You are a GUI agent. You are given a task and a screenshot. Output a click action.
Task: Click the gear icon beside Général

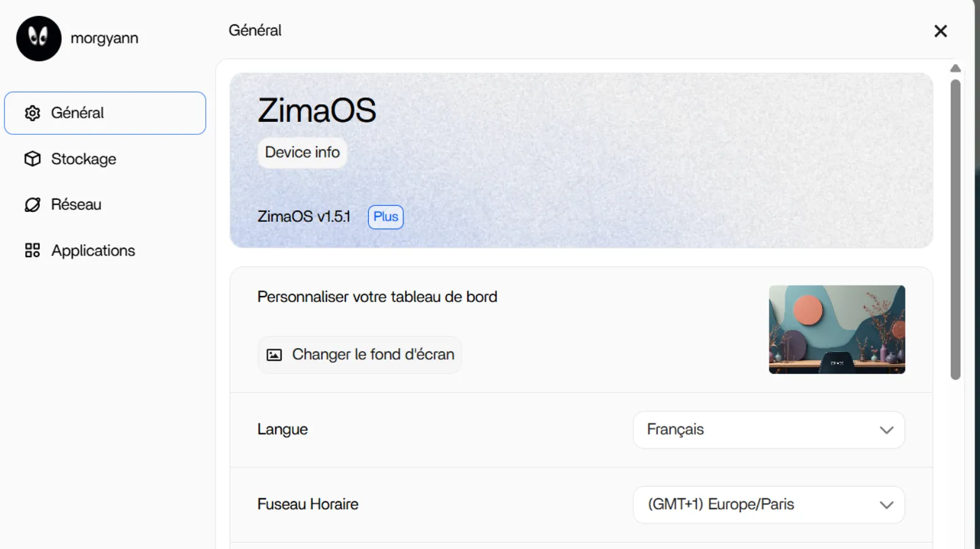pyautogui.click(x=32, y=113)
